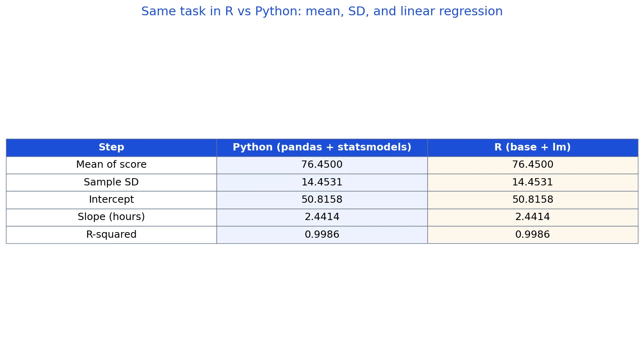Choose the Python intercept value 50.8158
Image resolution: width=644 pixels, height=362 pixels.
pyautogui.click(x=322, y=200)
